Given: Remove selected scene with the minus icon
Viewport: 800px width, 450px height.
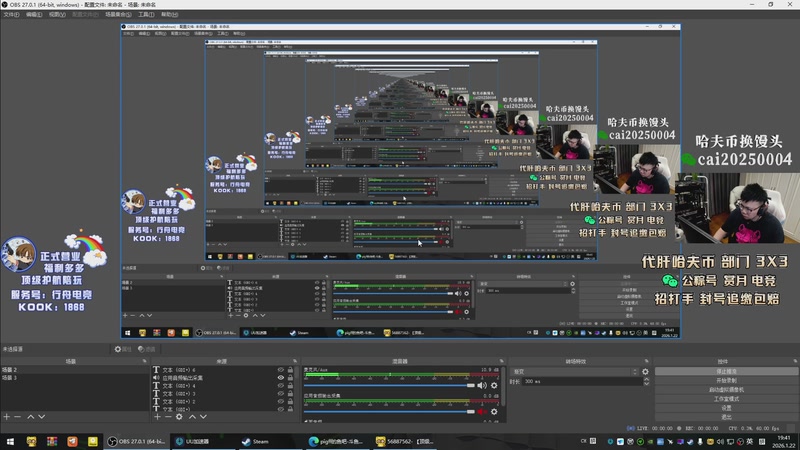Looking at the screenshot, I should click(x=17, y=417).
